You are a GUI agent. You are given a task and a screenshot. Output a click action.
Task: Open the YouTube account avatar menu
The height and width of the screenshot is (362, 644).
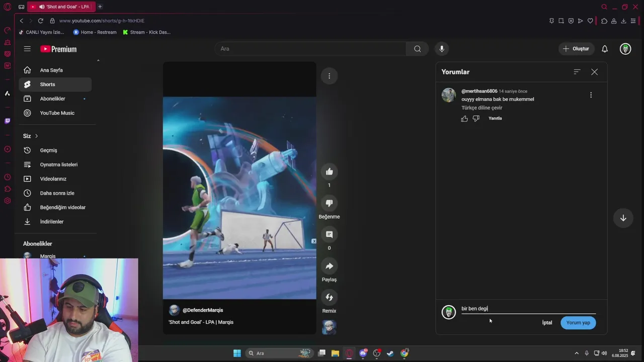point(625,49)
